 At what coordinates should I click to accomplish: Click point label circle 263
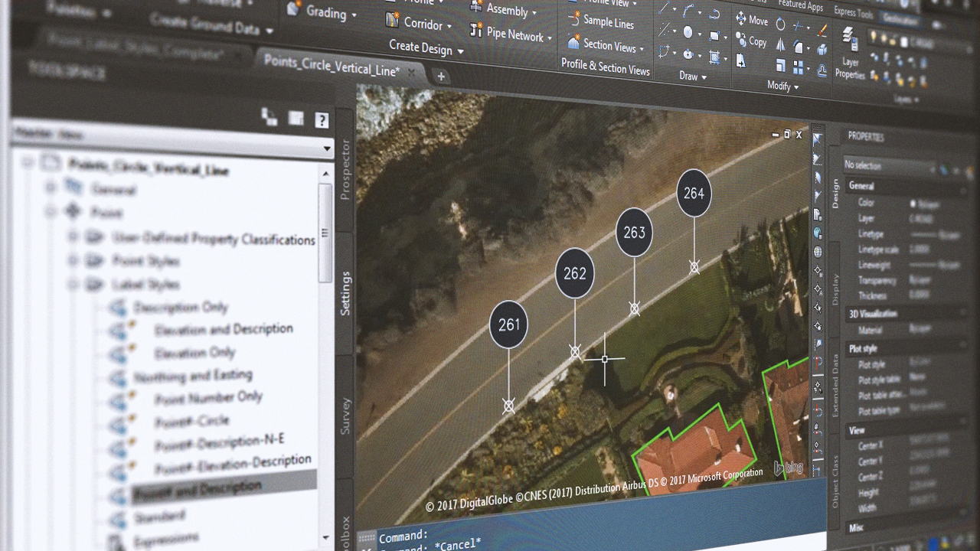[634, 232]
